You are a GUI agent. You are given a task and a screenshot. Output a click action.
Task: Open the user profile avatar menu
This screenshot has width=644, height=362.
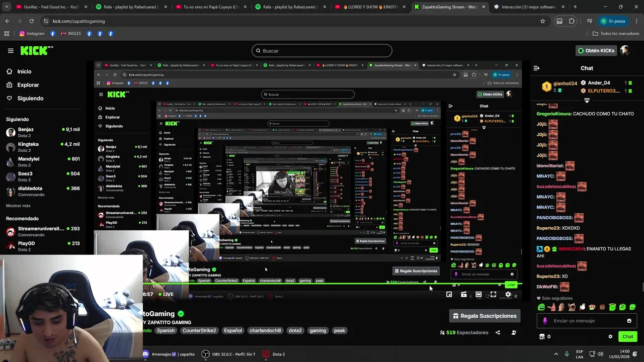coord(624,50)
